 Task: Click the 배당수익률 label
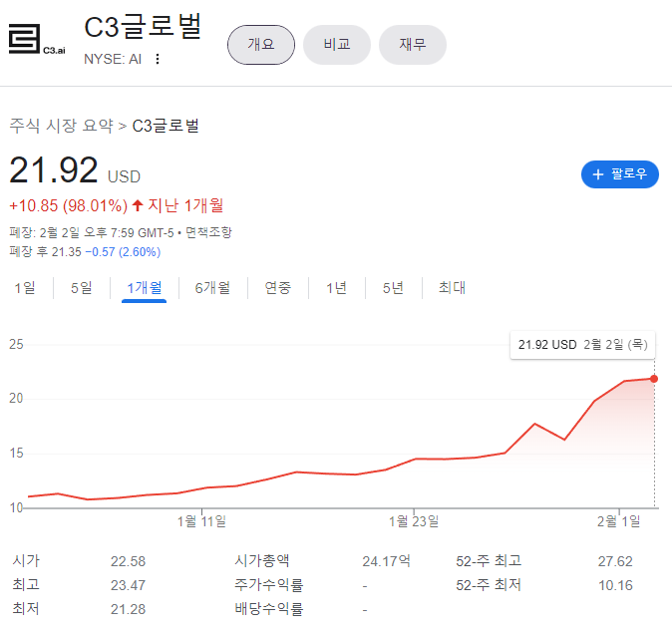(269, 609)
